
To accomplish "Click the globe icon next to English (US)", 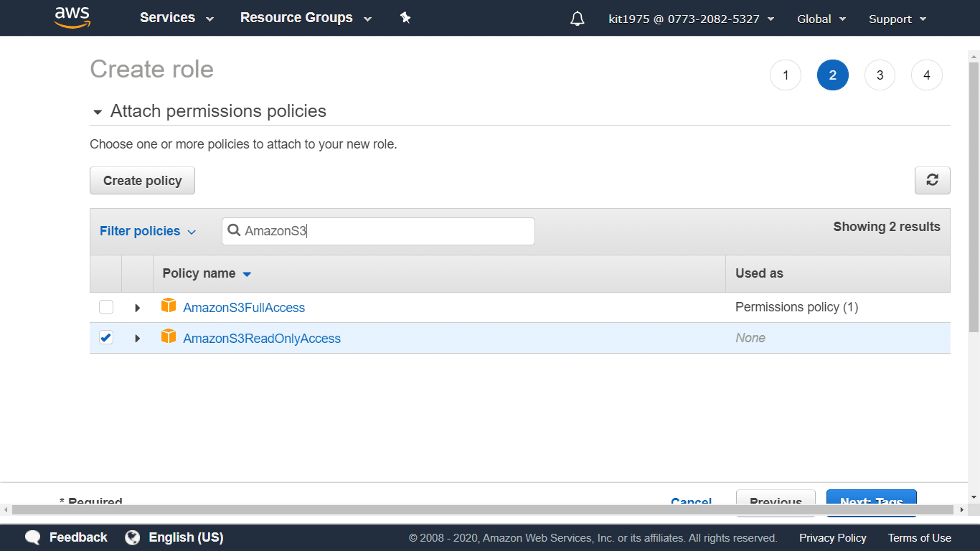I will [132, 537].
